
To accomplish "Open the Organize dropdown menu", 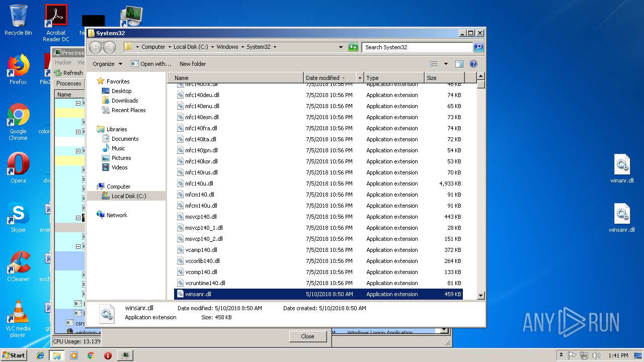I will (107, 64).
